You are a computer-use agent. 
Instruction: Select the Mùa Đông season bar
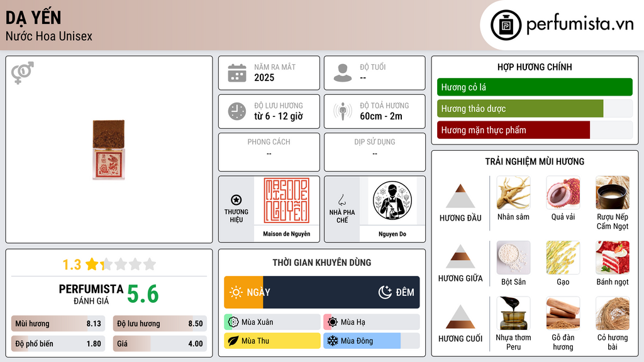coord(372,341)
